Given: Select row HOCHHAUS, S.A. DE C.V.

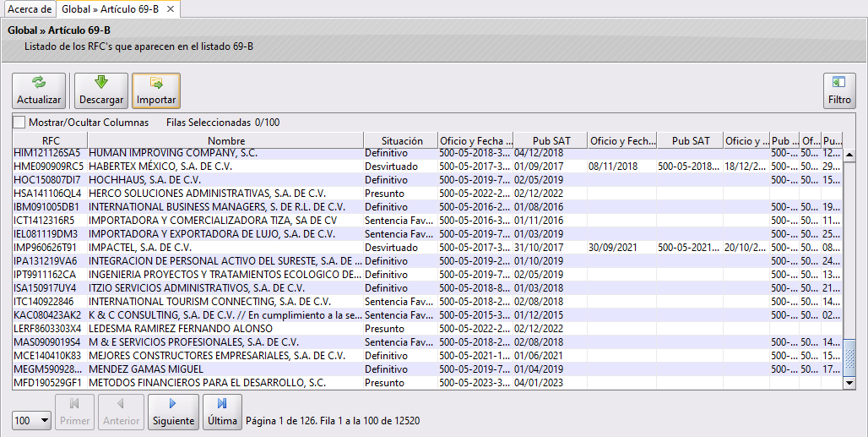Looking at the screenshot, I should pyautogui.click(x=427, y=180).
